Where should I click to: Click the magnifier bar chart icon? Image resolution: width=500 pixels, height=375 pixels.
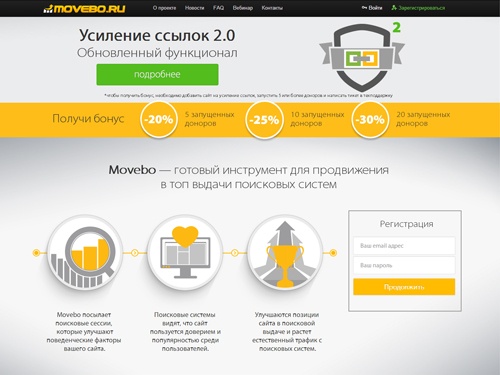coord(84,253)
